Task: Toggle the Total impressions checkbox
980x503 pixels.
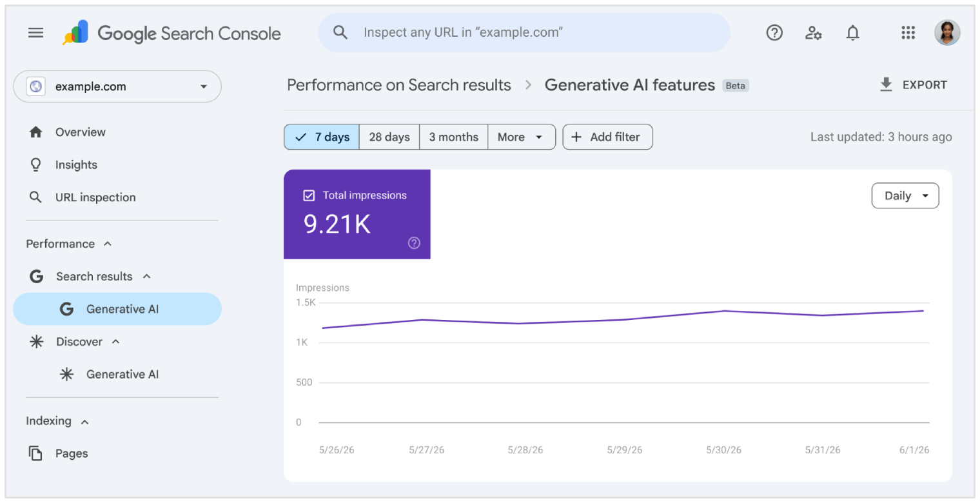Action: [x=309, y=195]
